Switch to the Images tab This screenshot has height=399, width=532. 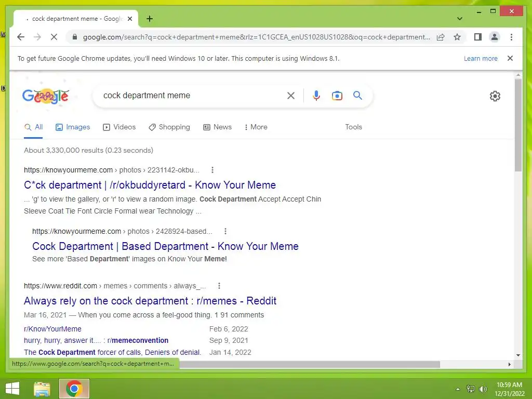coord(73,127)
